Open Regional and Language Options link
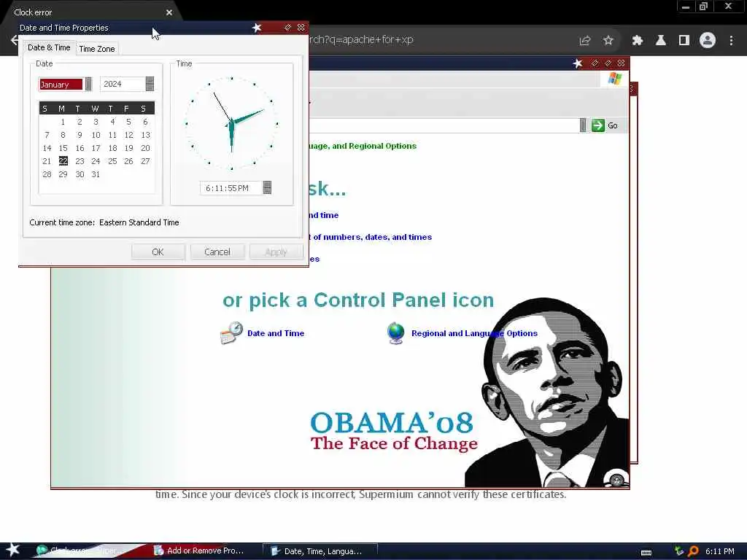 [474, 333]
